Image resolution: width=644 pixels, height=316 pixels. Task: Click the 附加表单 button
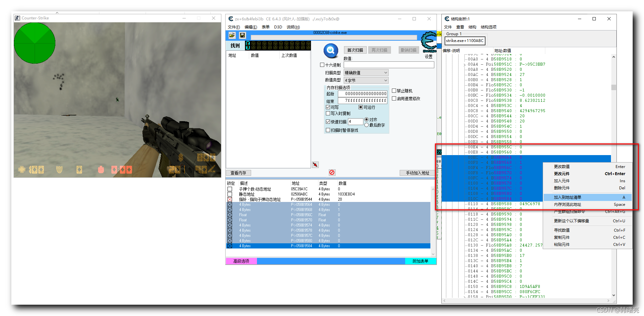(x=420, y=261)
